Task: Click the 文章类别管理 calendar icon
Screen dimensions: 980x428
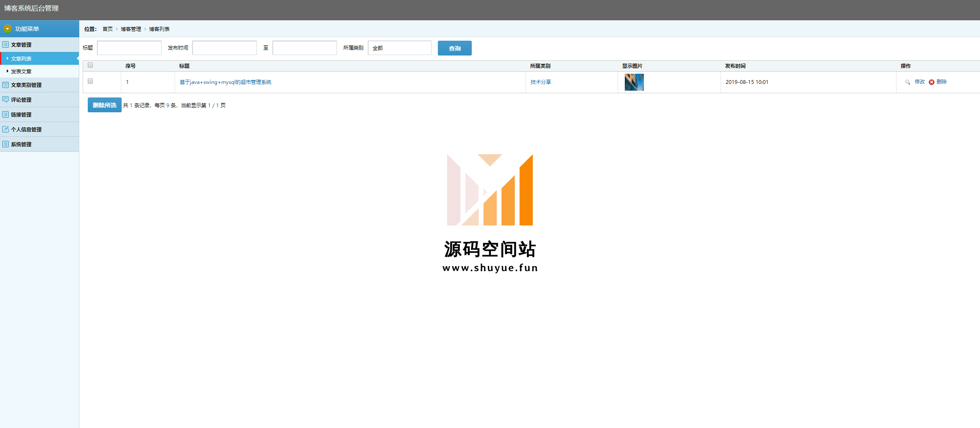Action: 6,85
